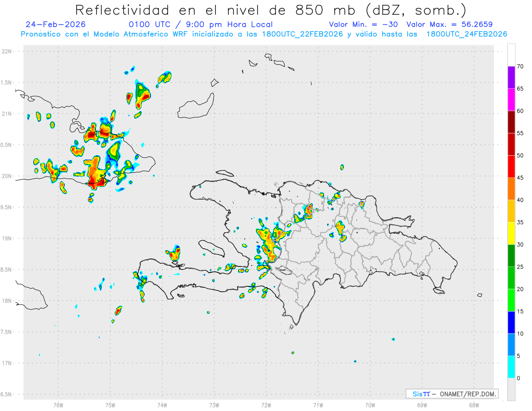Pick the bright red segment between 45 and 50

point(511,166)
